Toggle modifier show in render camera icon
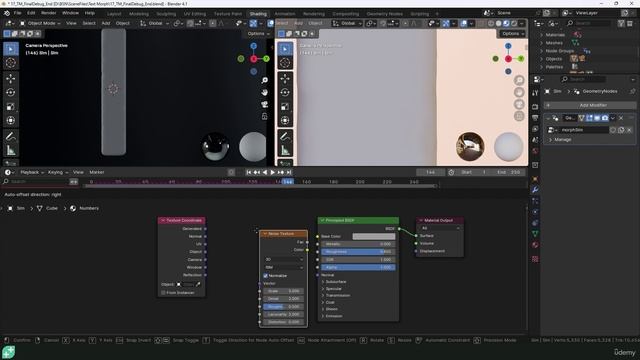Viewport: 640px width, 360px height. point(604,118)
